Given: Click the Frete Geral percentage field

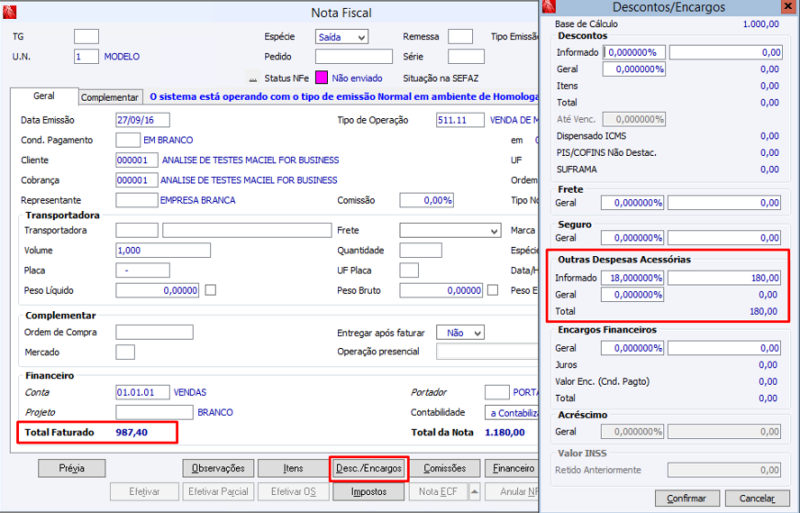Looking at the screenshot, I should click(633, 203).
